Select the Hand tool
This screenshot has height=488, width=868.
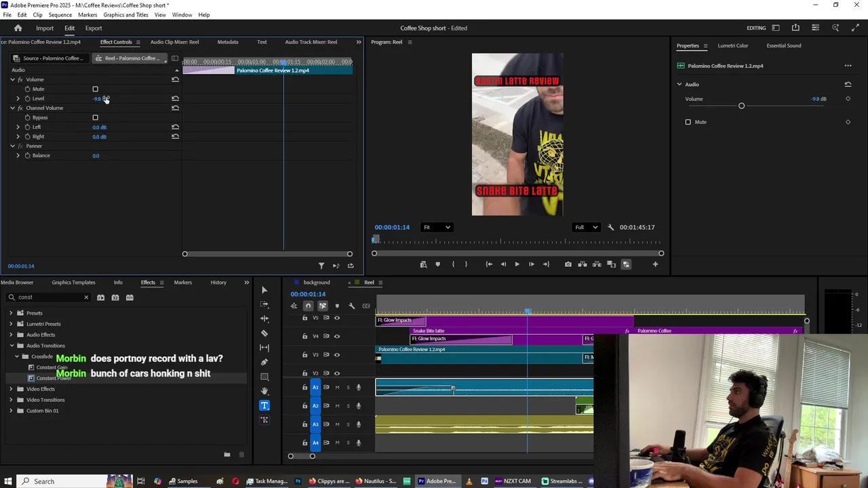tap(264, 391)
